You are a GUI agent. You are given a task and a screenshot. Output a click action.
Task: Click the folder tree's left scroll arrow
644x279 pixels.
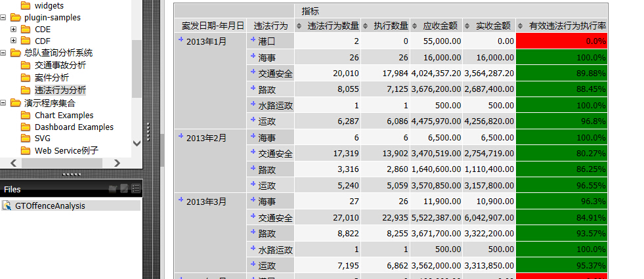coord(13,163)
